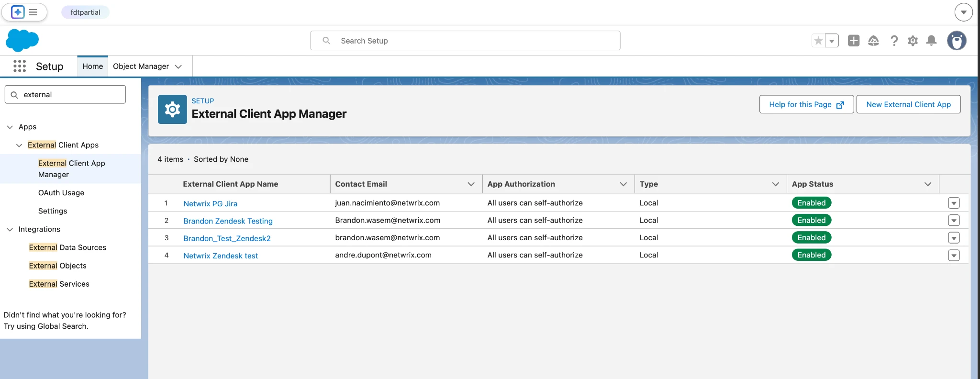
Task: Click the Quick Find box containing external
Action: pyautogui.click(x=65, y=94)
